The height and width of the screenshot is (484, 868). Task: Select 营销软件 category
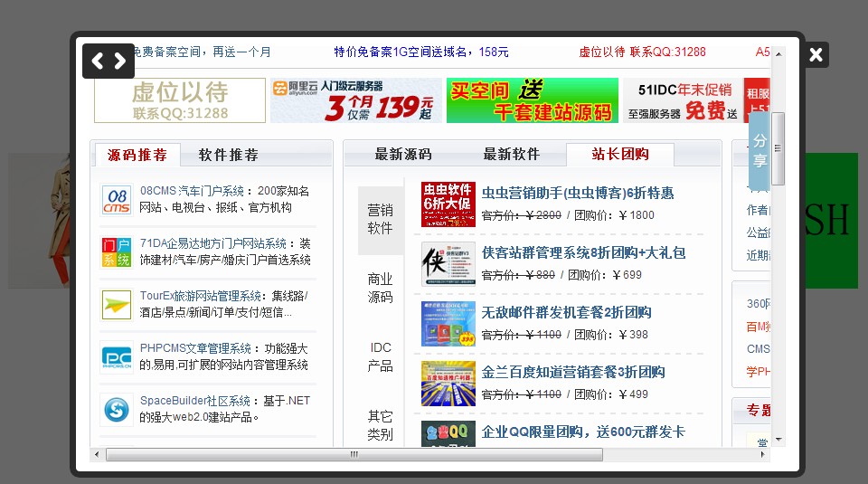click(381, 219)
